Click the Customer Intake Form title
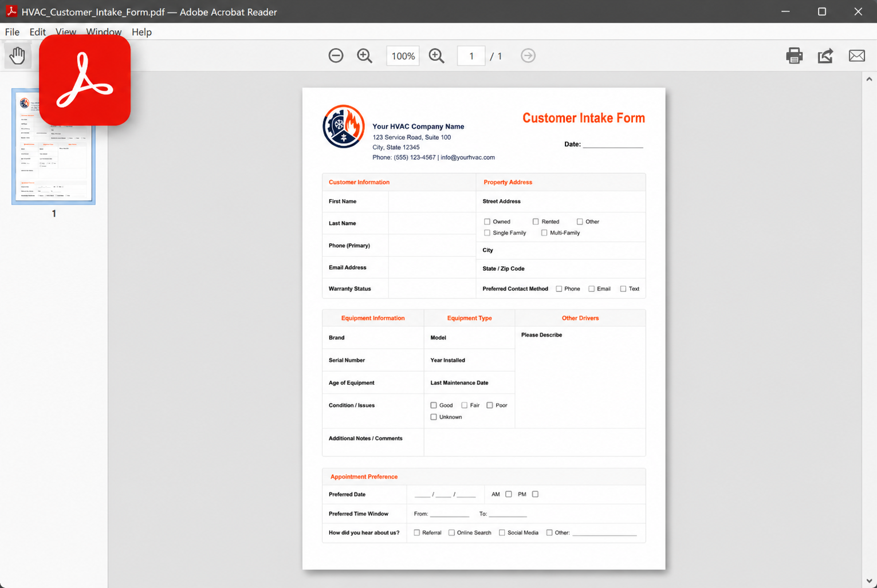The height and width of the screenshot is (588, 877). (x=584, y=118)
